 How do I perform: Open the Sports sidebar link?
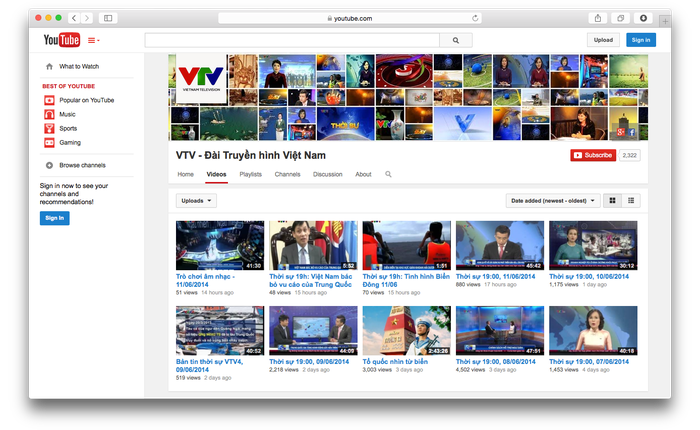(68, 129)
